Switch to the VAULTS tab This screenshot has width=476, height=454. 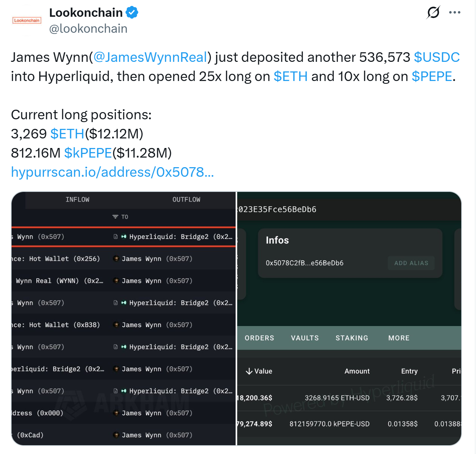point(305,338)
